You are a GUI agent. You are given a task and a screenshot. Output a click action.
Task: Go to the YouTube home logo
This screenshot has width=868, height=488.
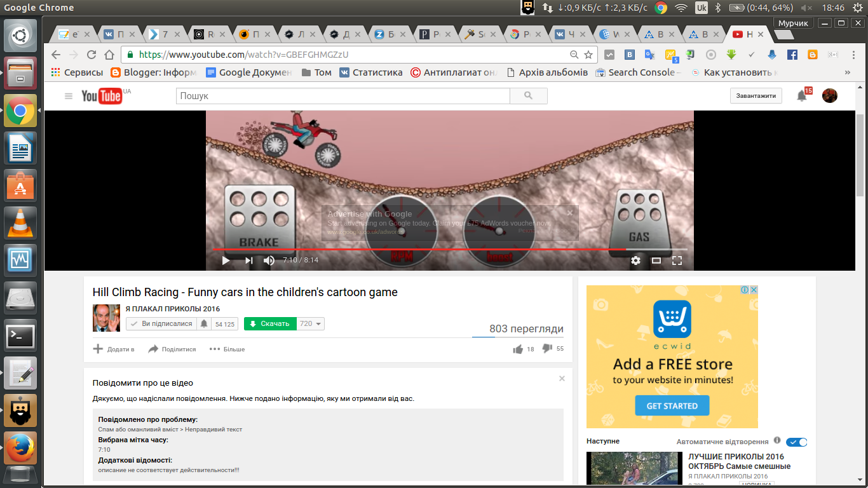102,96
